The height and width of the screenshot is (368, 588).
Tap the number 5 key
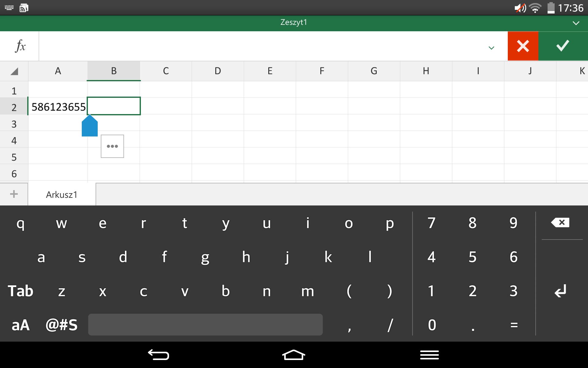pos(473,257)
